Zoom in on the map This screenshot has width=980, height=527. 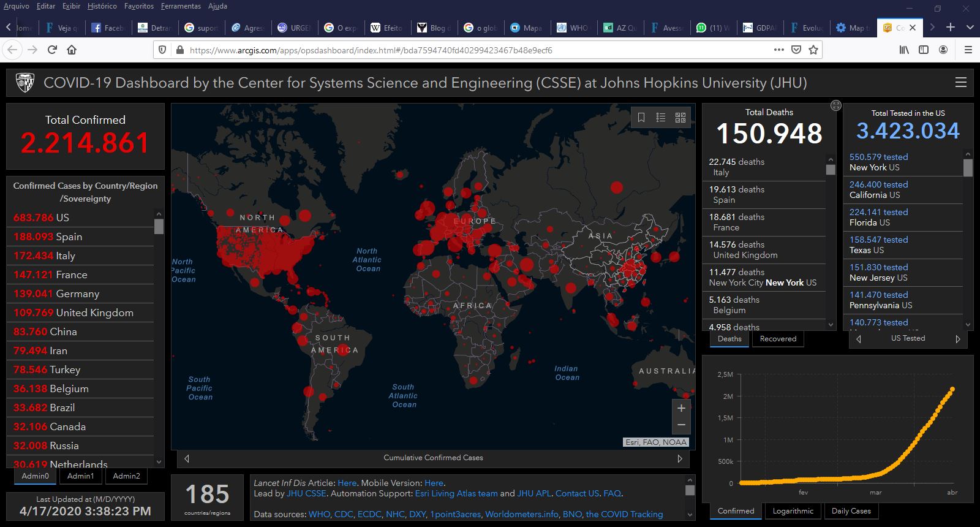(681, 408)
